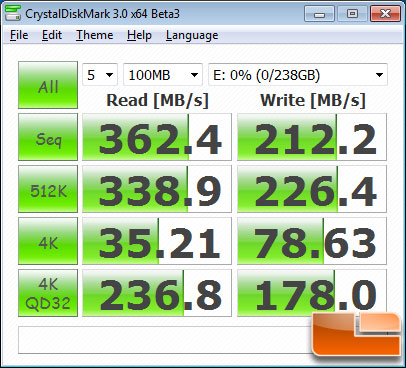The width and height of the screenshot is (406, 368).
Task: Open the 100MB test size dropdown
Action: [x=163, y=75]
